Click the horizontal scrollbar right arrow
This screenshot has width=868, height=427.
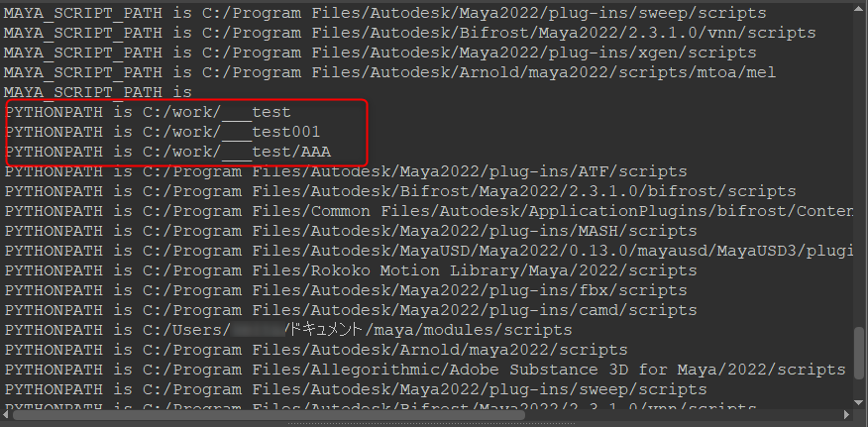(x=846, y=415)
